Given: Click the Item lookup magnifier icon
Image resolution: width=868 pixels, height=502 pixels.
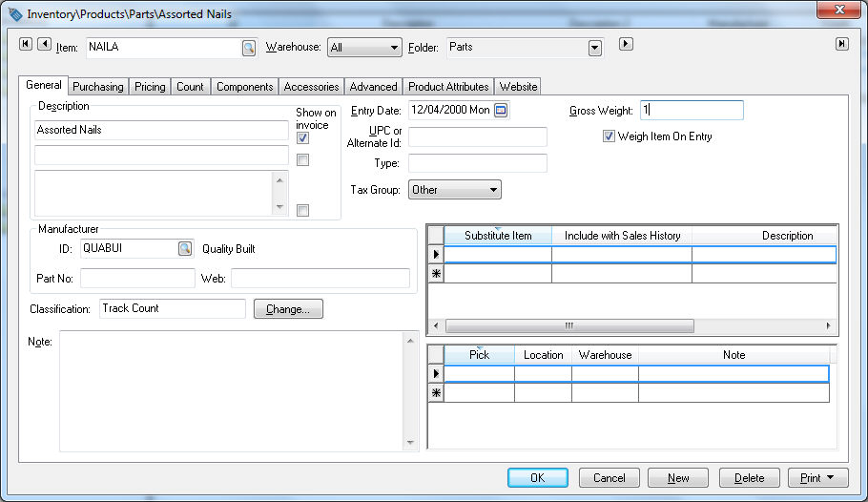Looking at the screenshot, I should click(x=248, y=48).
